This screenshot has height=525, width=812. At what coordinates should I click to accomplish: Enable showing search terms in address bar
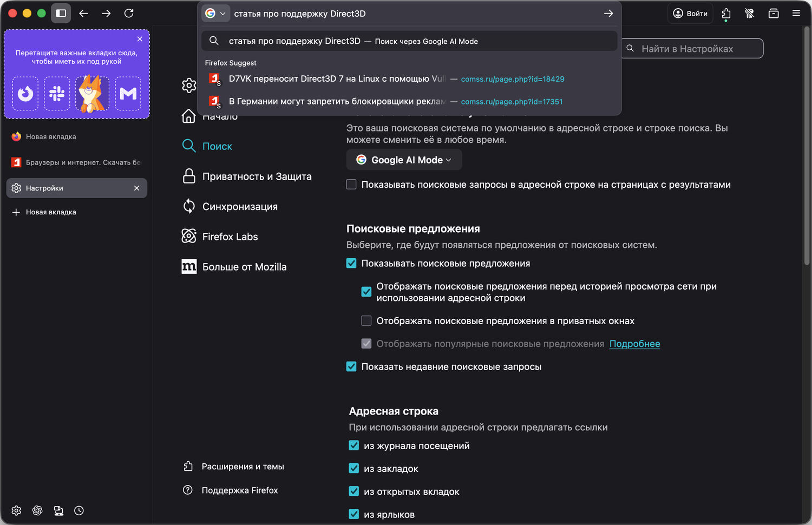351,185
